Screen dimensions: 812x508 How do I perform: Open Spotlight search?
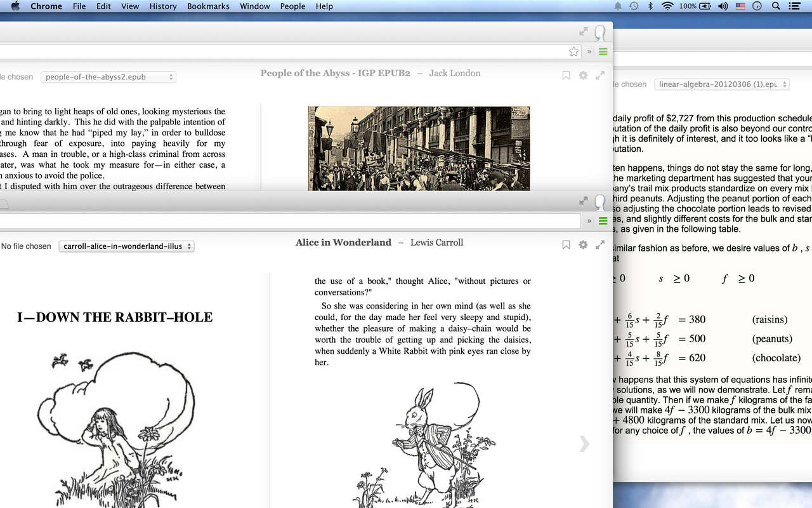[776, 6]
